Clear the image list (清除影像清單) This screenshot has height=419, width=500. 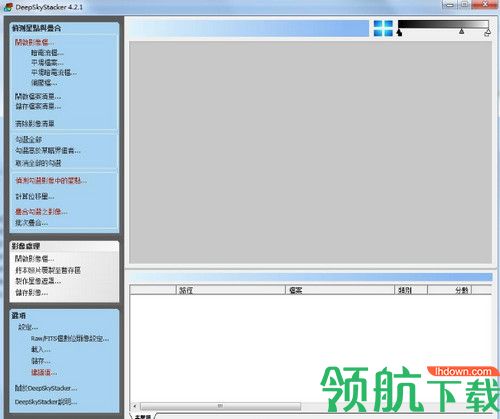coord(35,124)
